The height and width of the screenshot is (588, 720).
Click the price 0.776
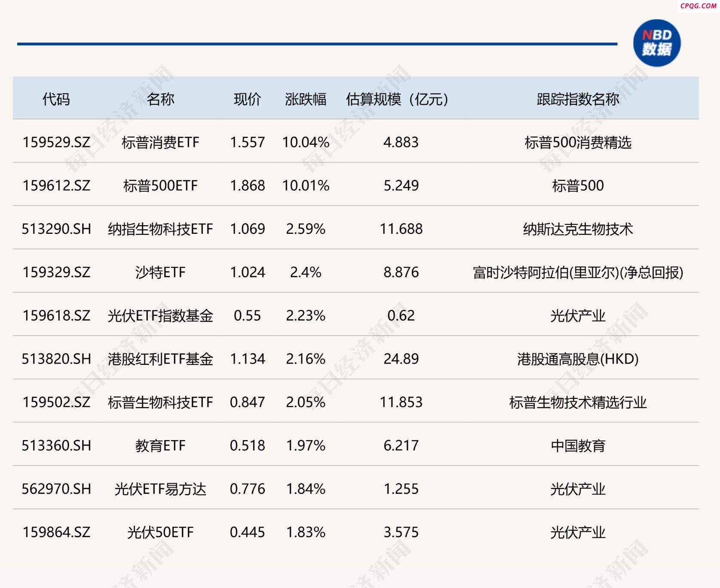248,489
